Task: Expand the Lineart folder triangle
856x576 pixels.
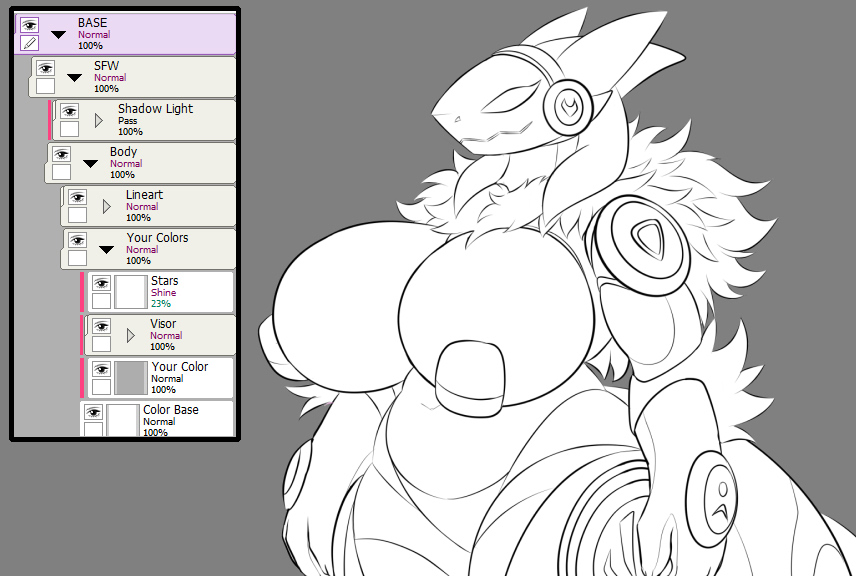Action: pos(107,206)
